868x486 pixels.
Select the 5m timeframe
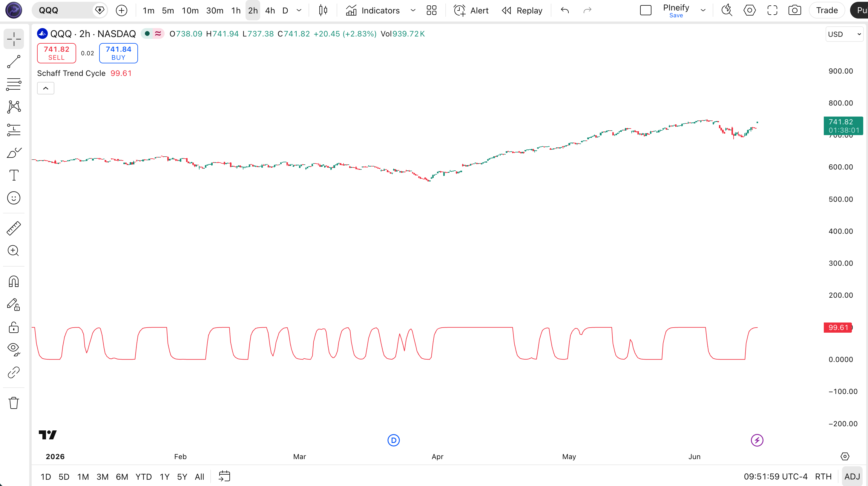click(x=168, y=10)
